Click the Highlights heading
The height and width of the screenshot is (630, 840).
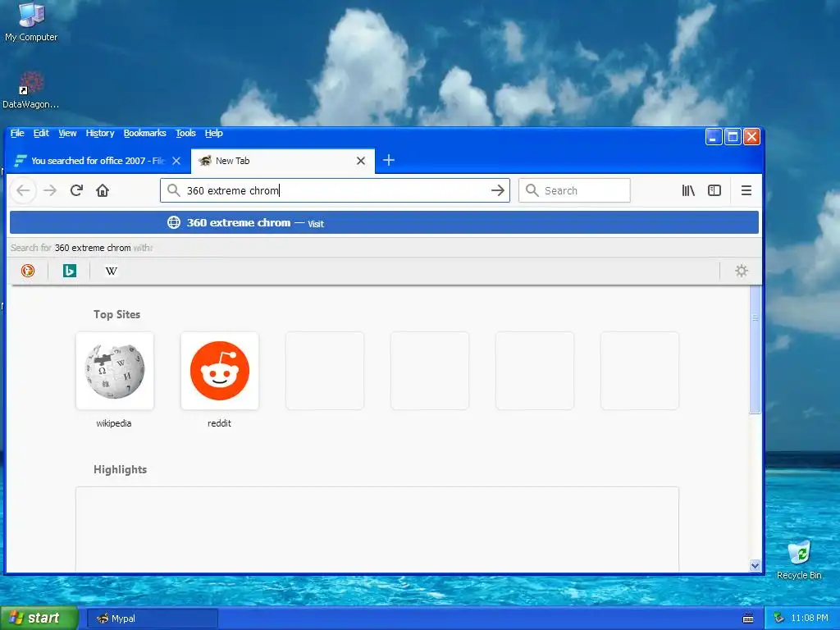coord(120,469)
